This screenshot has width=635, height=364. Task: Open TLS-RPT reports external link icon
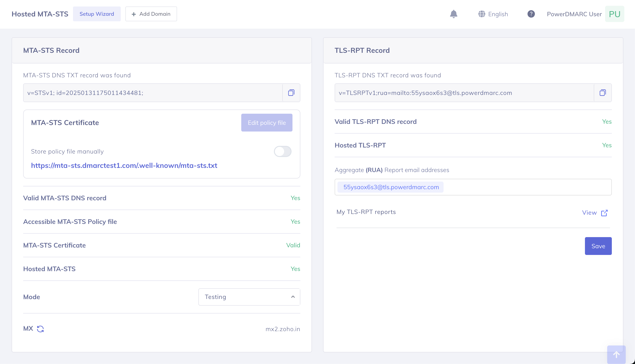click(604, 213)
